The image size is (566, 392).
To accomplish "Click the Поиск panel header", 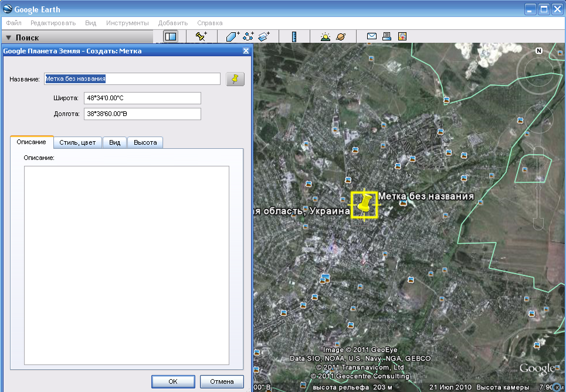I will 78,37.
